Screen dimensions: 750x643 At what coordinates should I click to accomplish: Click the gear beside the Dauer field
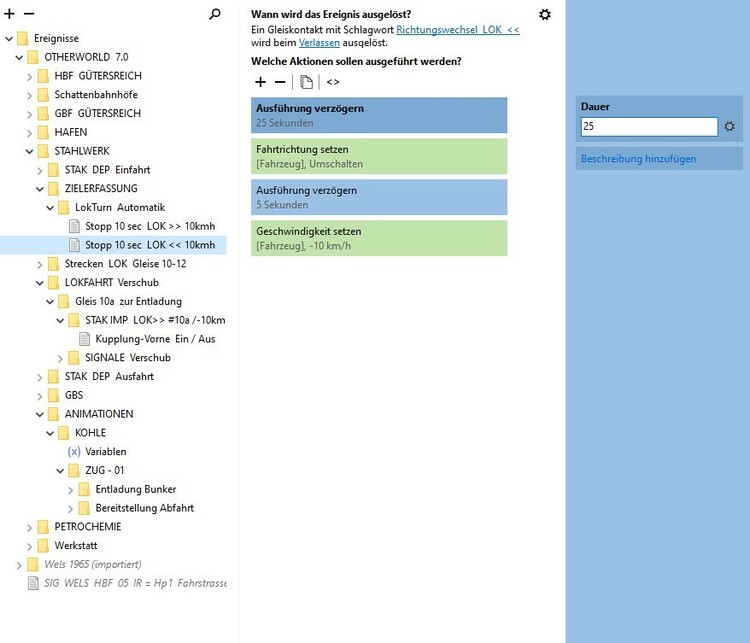[729, 126]
